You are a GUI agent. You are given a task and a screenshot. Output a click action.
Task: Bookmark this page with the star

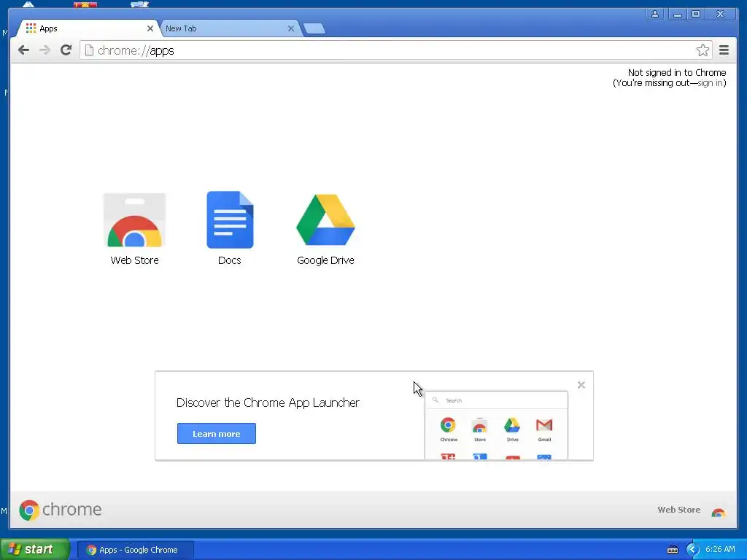click(x=703, y=50)
